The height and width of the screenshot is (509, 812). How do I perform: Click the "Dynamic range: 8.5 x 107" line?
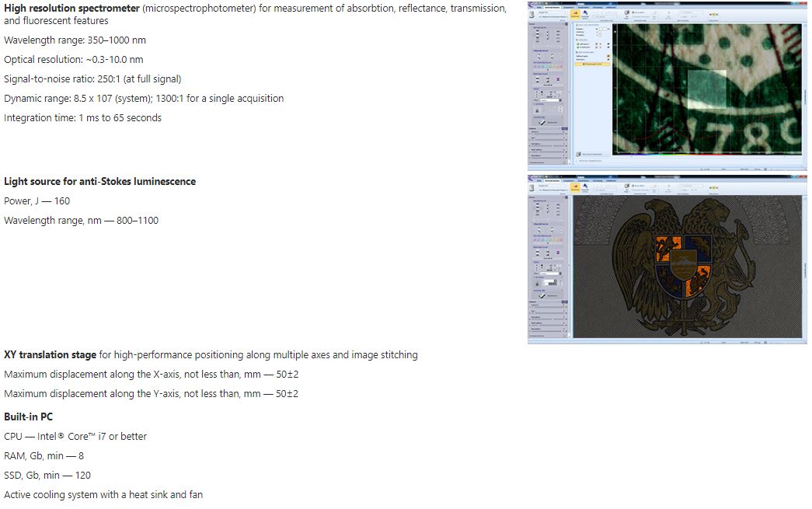coord(144,99)
